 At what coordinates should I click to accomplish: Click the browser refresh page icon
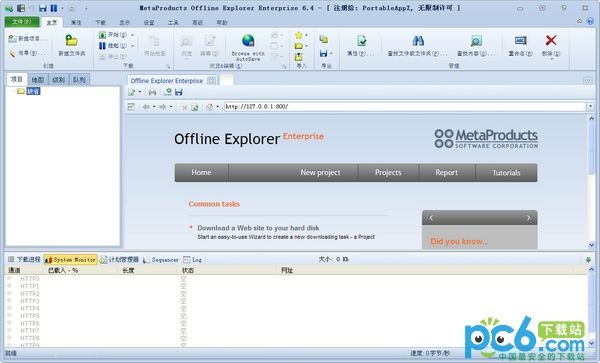(195, 107)
